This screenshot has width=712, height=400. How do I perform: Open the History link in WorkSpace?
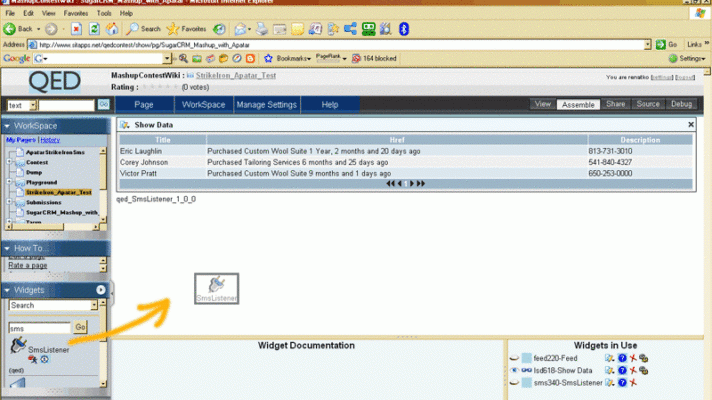(50, 140)
